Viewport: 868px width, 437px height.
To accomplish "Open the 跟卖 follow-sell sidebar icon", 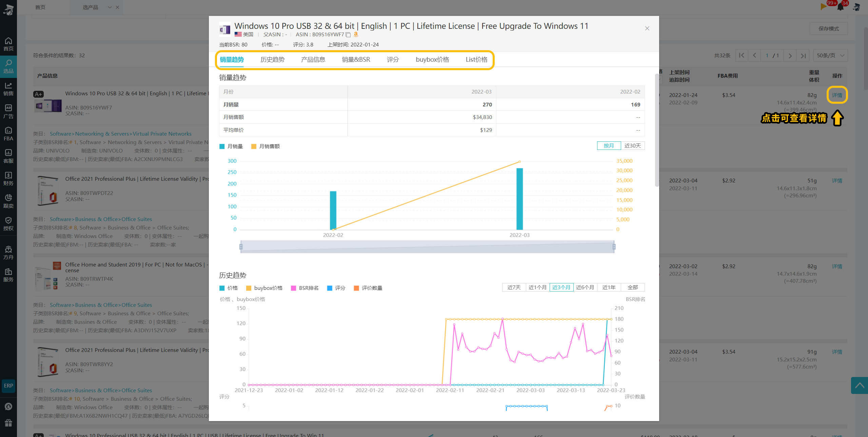I will (x=8, y=201).
